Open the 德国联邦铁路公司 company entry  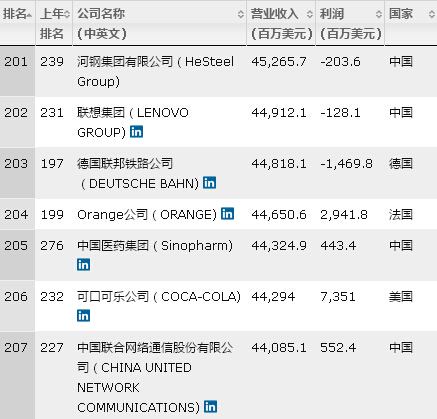click(138, 173)
